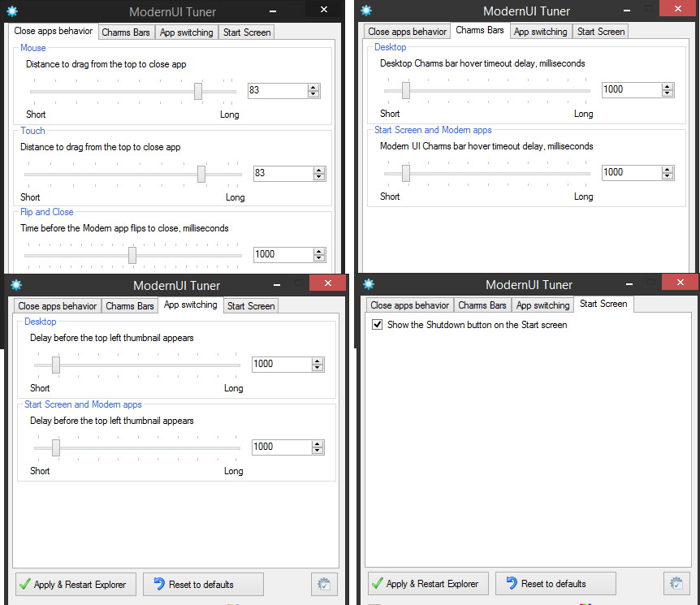This screenshot has height=605, width=700.
Task: Focus the Touch drag distance value field showing 83
Action: [x=283, y=173]
